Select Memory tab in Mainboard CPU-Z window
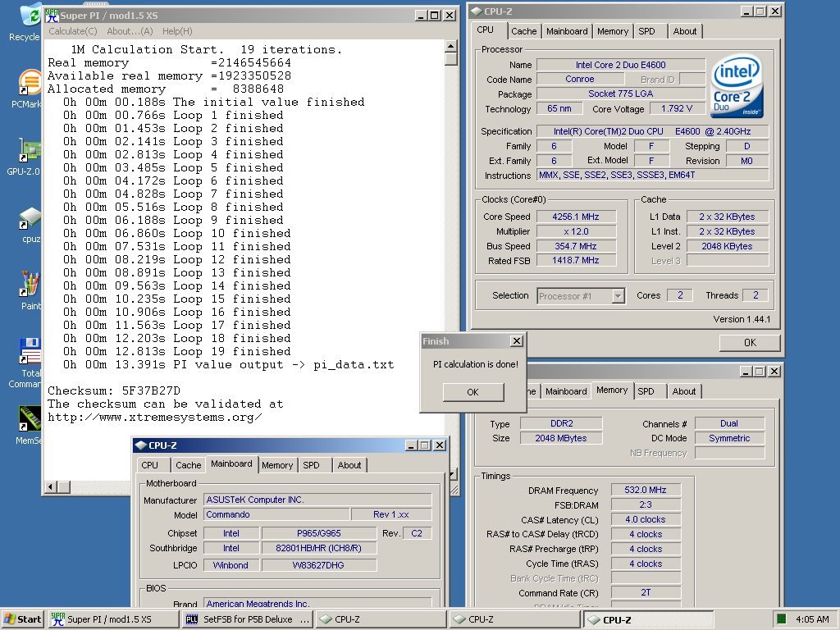This screenshot has width=840, height=630. [277, 465]
